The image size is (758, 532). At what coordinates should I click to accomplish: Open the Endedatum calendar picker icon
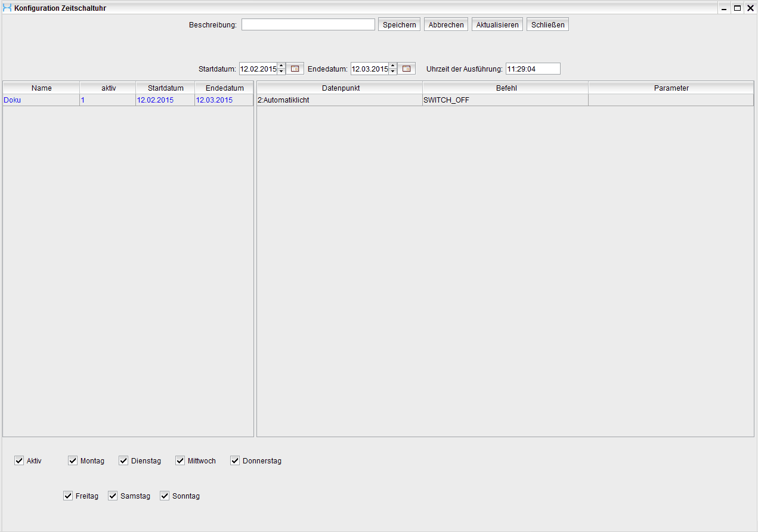click(x=406, y=69)
